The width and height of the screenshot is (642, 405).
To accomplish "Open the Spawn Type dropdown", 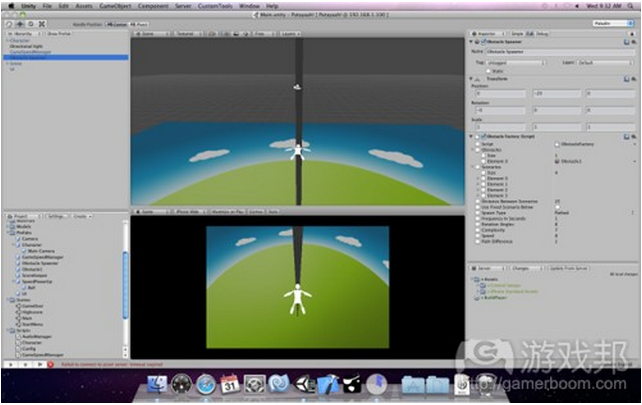I will pyautogui.click(x=595, y=213).
